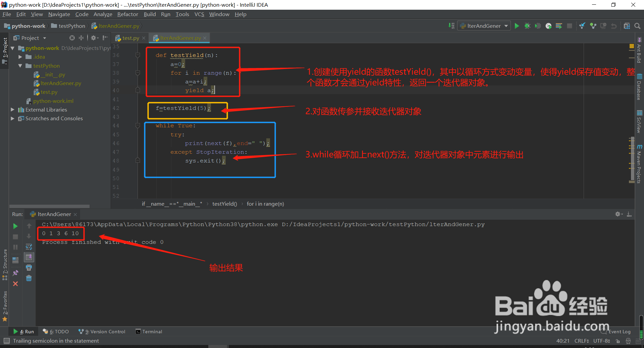Commit changes with the VCS commit icon
644x348 pixels.
pos(593,26)
